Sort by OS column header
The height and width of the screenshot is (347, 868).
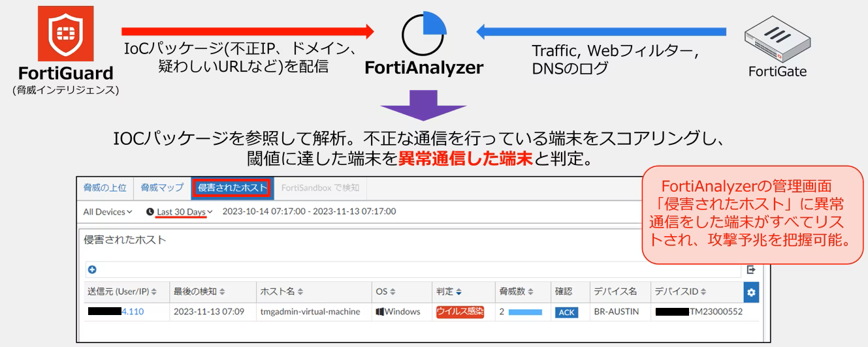(386, 292)
